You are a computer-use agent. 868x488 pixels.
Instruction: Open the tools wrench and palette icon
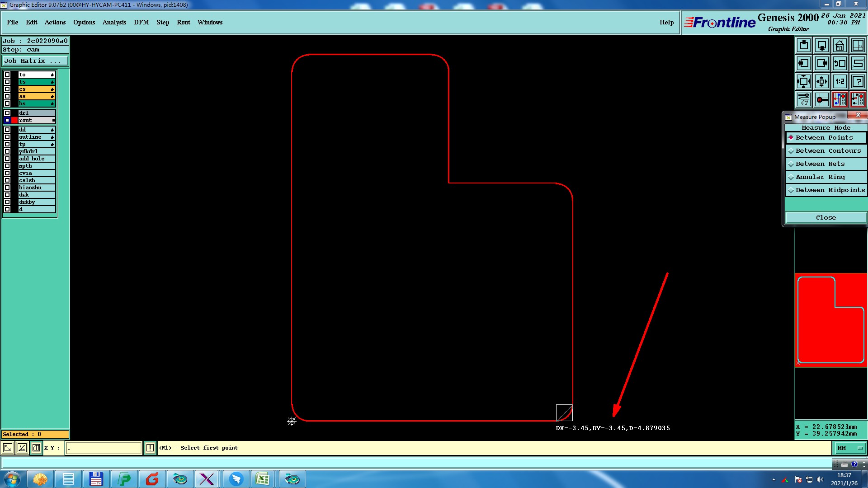tap(804, 99)
